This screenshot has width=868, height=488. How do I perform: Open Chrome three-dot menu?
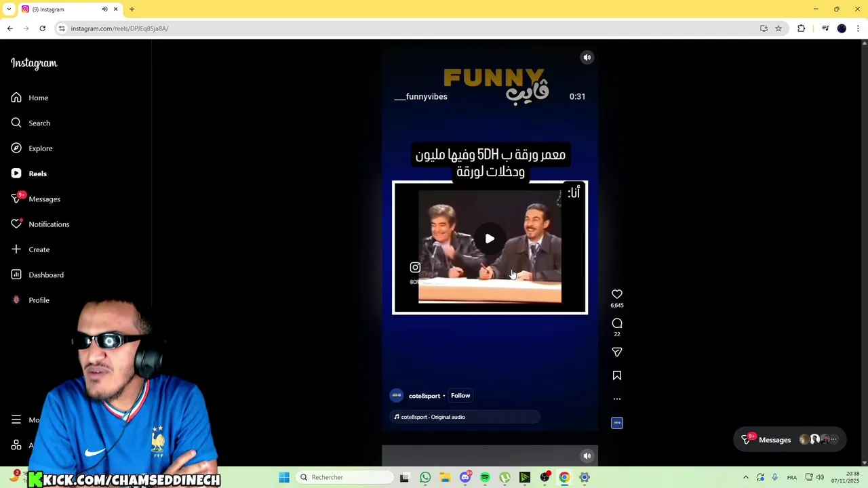pyautogui.click(x=859, y=28)
